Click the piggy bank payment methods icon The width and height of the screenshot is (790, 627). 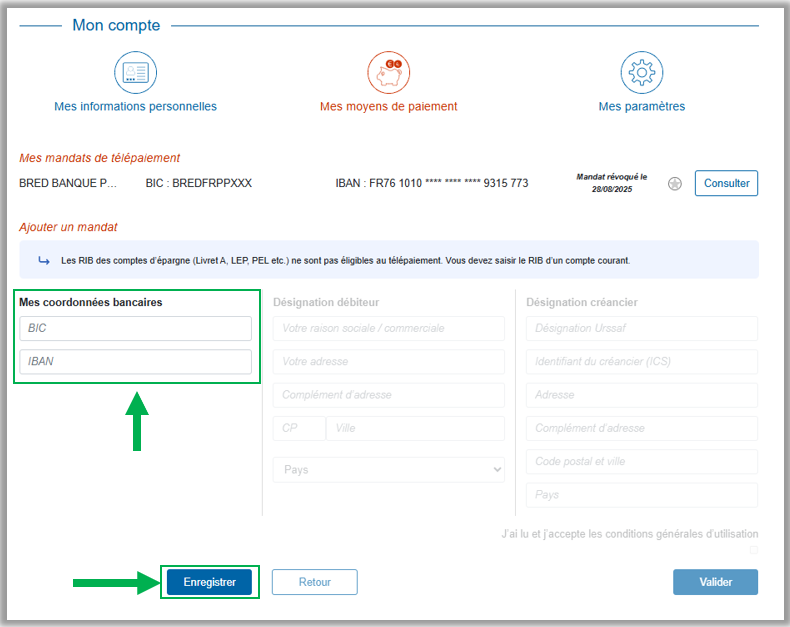point(388,73)
